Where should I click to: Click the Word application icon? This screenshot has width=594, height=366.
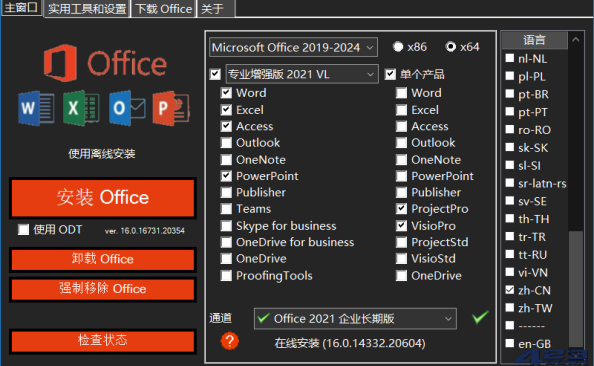tap(36, 108)
